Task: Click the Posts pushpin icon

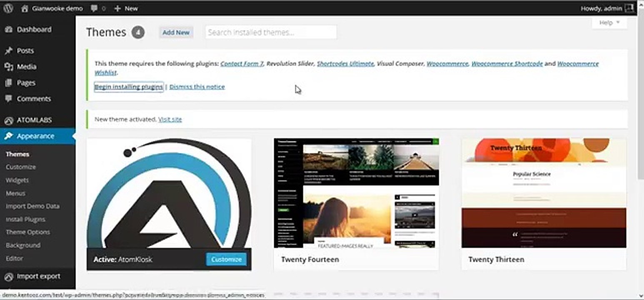Action: tap(8, 51)
